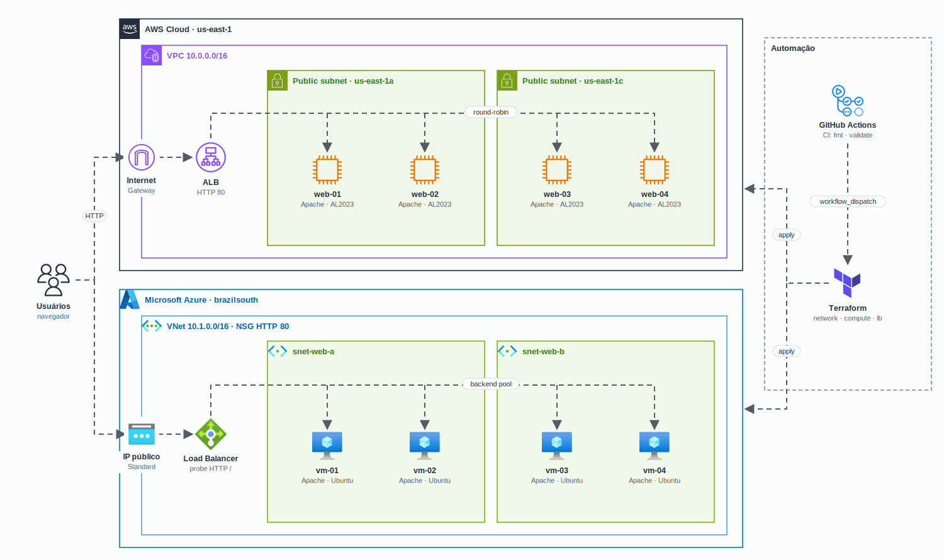This screenshot has height=560, width=944.
Task: Click the 'HTTP 80' caption under ALB
Action: 211,193
